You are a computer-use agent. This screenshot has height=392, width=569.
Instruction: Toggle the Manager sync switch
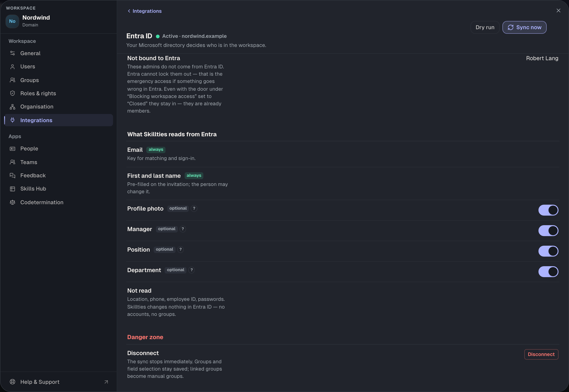[x=548, y=231]
